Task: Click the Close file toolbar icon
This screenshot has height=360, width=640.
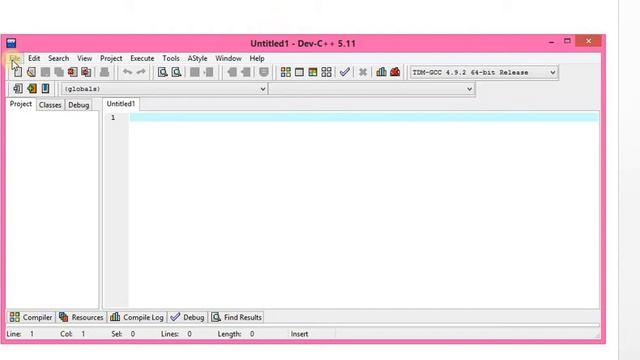Action: pos(73,72)
